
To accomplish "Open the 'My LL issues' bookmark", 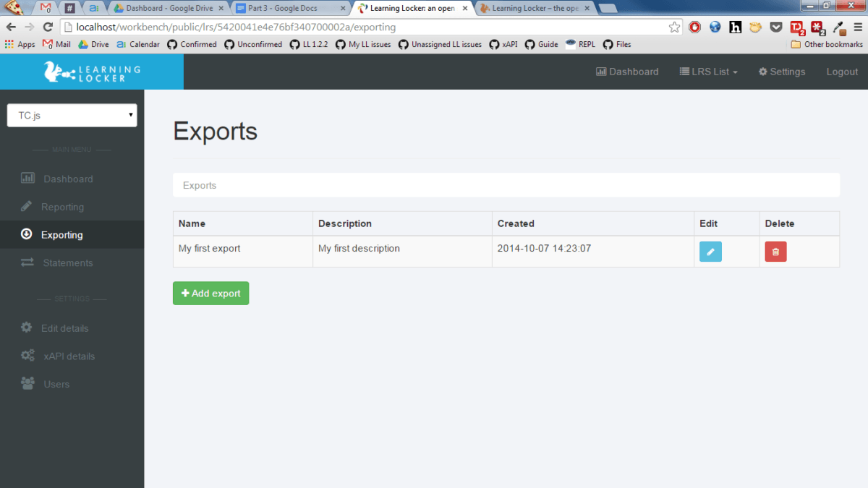I will point(363,44).
